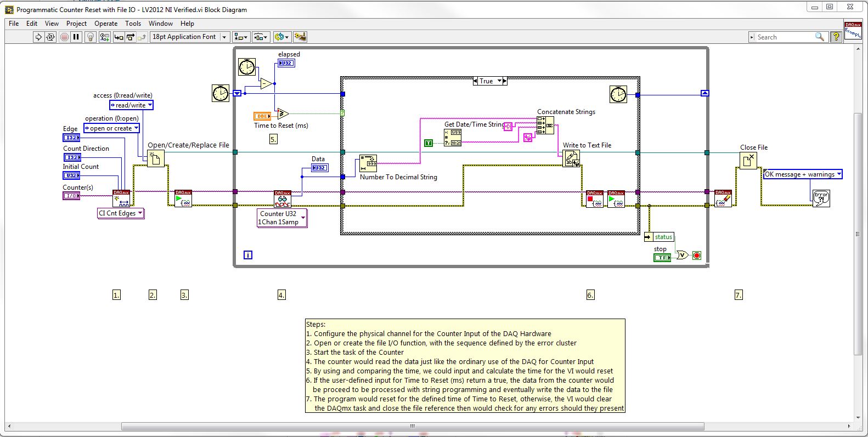Click the Simple Error Handler node

(821, 198)
